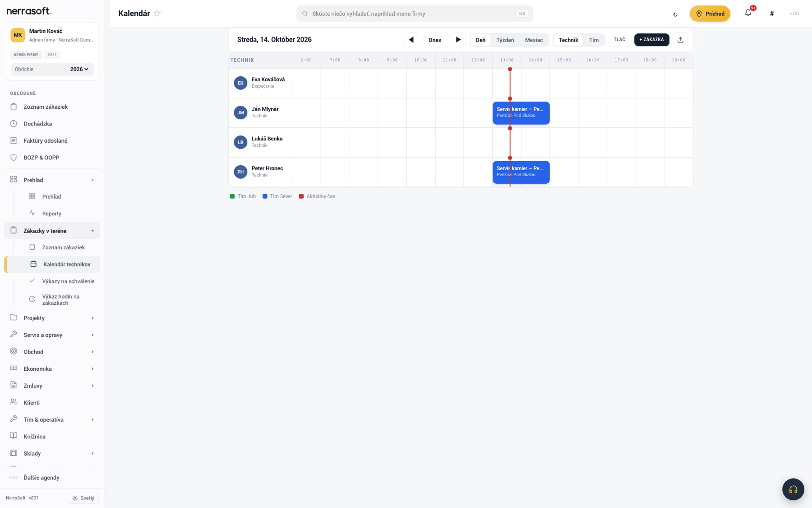Click Lukáš Benko LB avatar
This screenshot has width=812, height=508.
[x=240, y=142]
